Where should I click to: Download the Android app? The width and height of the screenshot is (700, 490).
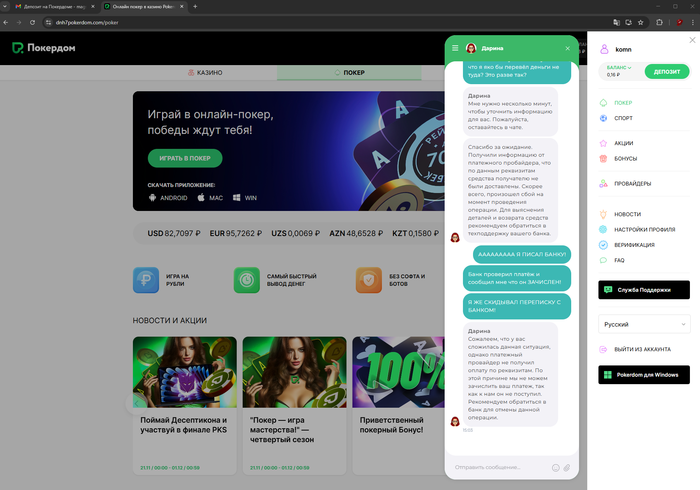pyautogui.click(x=168, y=198)
